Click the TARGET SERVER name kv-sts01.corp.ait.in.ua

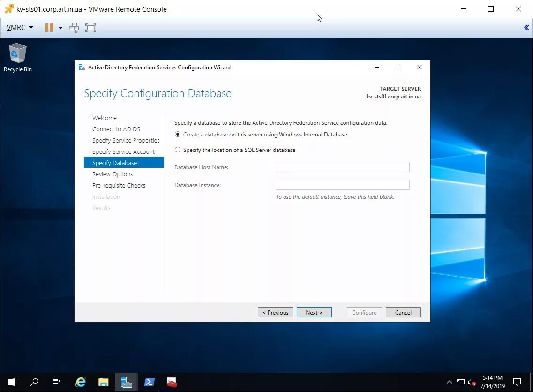coord(393,97)
